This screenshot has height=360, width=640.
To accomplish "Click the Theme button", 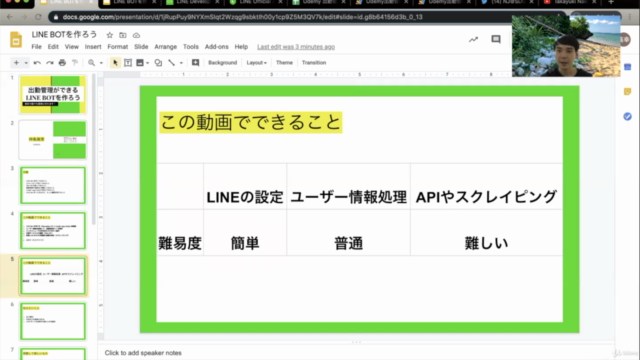I will click(284, 62).
